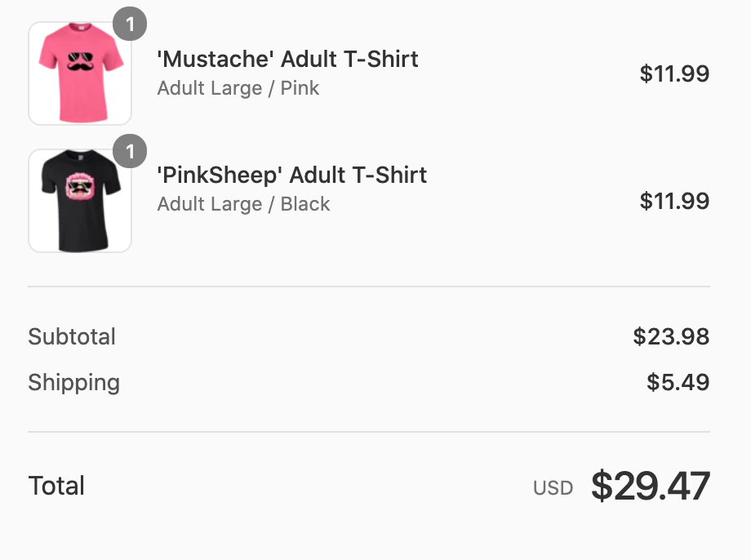This screenshot has width=751, height=560.
Task: Click the Total label
Action: pyautogui.click(x=56, y=487)
